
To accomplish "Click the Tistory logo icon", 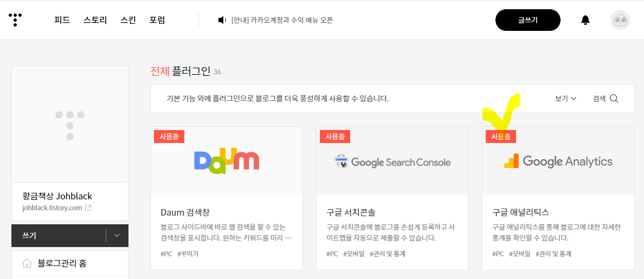I will (x=15, y=20).
